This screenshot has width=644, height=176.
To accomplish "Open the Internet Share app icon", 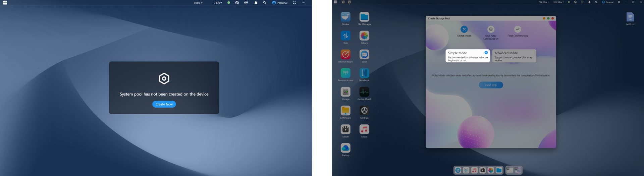I will coord(345,55).
